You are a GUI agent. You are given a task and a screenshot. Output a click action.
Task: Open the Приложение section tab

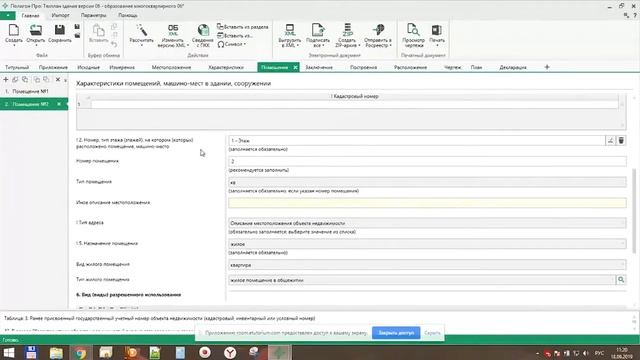tap(53, 67)
